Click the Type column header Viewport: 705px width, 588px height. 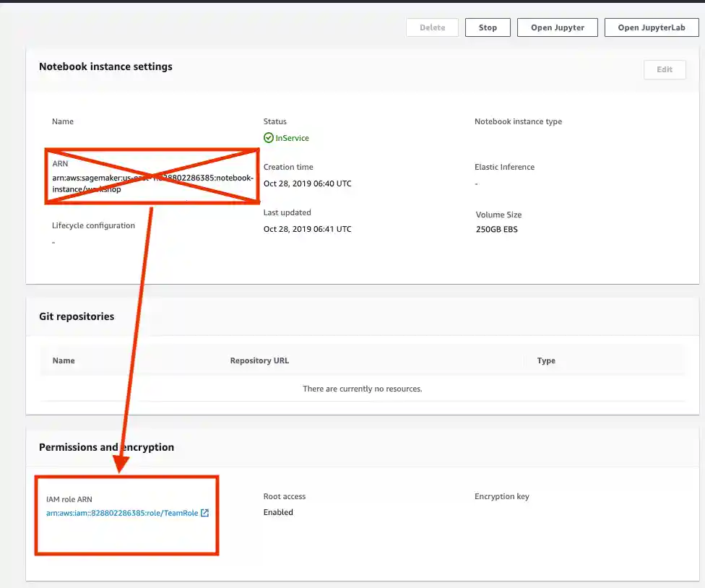point(546,360)
